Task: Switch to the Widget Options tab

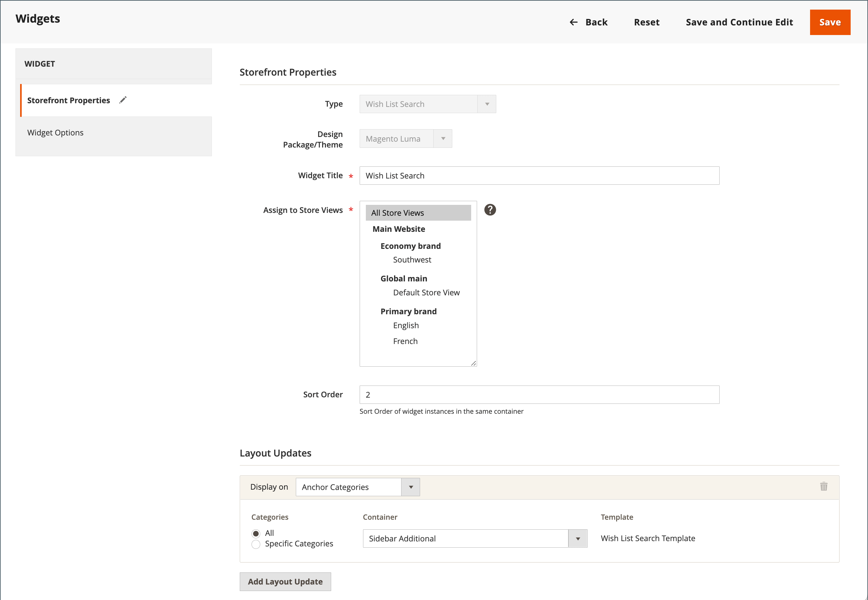Action: (55, 133)
